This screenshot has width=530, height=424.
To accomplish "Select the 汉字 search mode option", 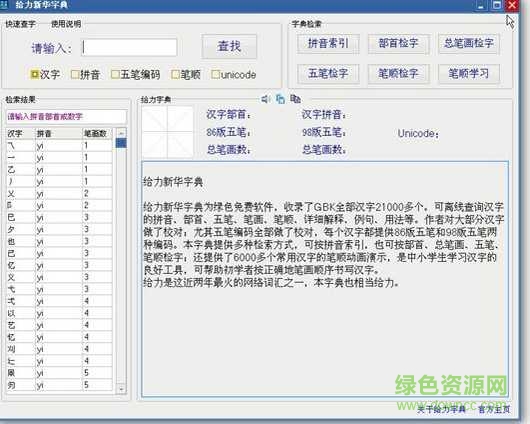I will click(45, 74).
